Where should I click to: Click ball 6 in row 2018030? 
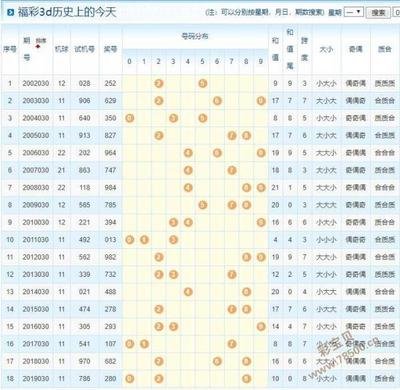pos(217,361)
